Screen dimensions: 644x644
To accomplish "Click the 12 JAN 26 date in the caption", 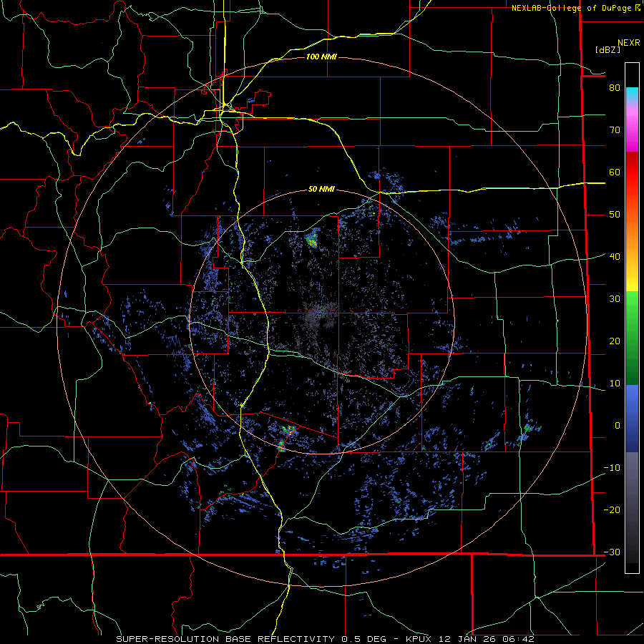I will click(x=466, y=639).
